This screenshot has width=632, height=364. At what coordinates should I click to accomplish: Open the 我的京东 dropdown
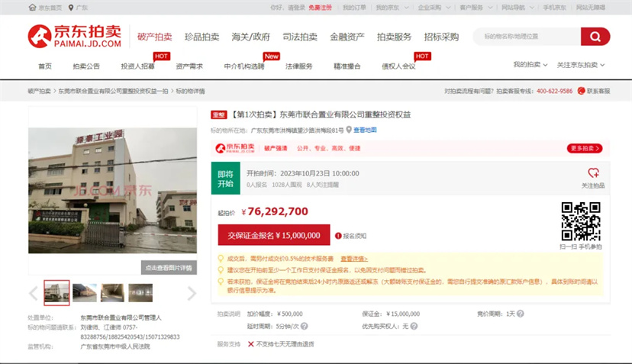pos(392,8)
